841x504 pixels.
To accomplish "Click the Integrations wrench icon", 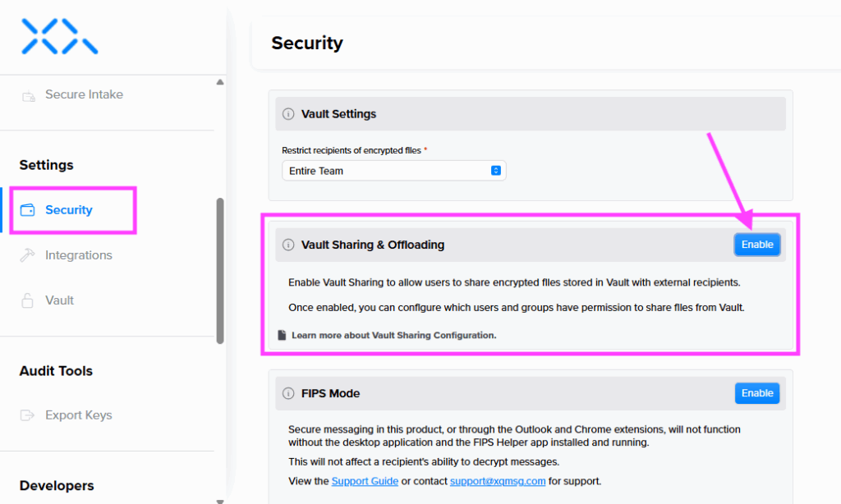I will [x=29, y=255].
